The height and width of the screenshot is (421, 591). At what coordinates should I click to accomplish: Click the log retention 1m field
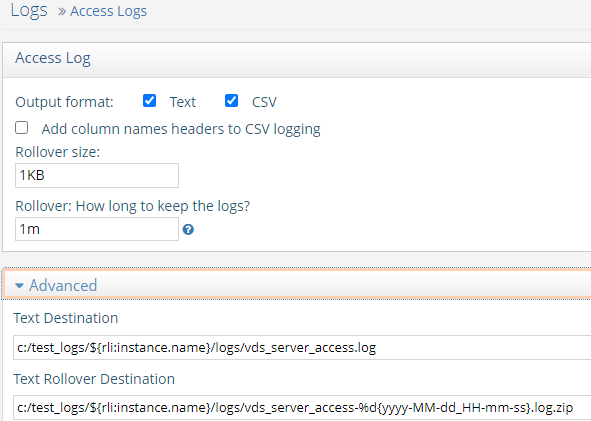(x=97, y=229)
